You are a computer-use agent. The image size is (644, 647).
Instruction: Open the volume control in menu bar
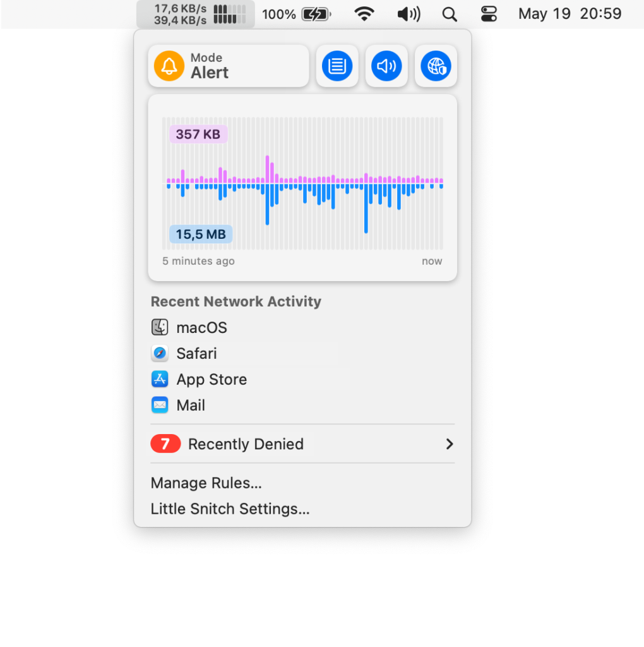point(408,15)
